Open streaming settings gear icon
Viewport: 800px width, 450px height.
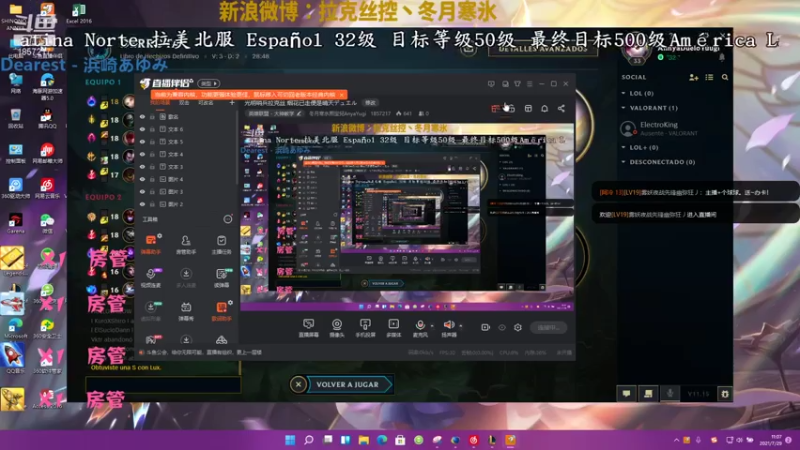point(518,327)
